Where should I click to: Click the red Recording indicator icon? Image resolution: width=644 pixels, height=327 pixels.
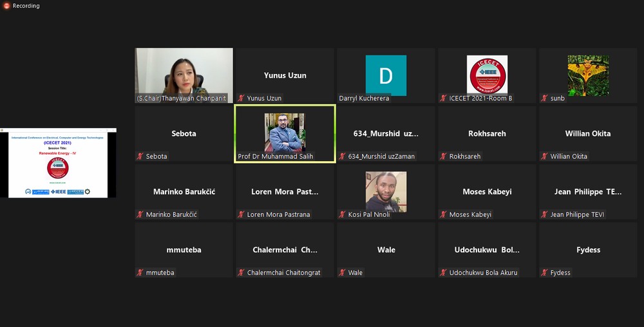[x=6, y=6]
